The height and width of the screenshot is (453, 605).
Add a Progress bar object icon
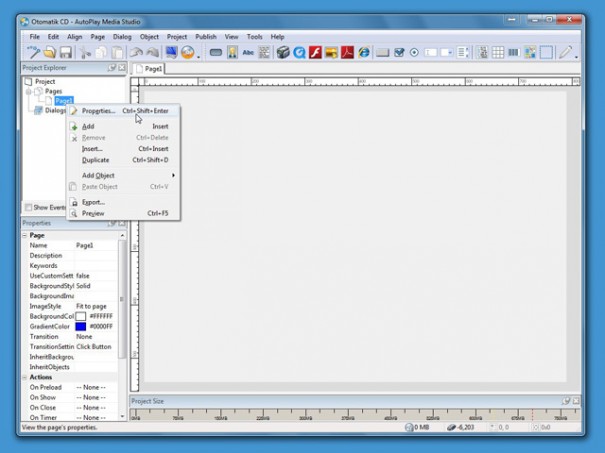coord(514,52)
